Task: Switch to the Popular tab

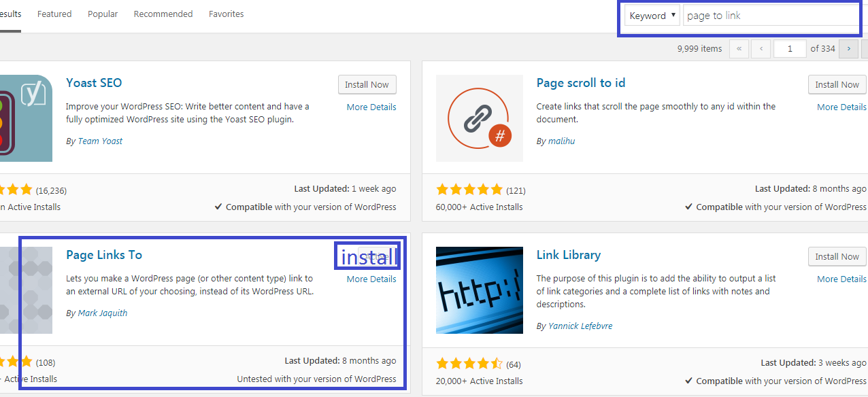Action: click(103, 14)
